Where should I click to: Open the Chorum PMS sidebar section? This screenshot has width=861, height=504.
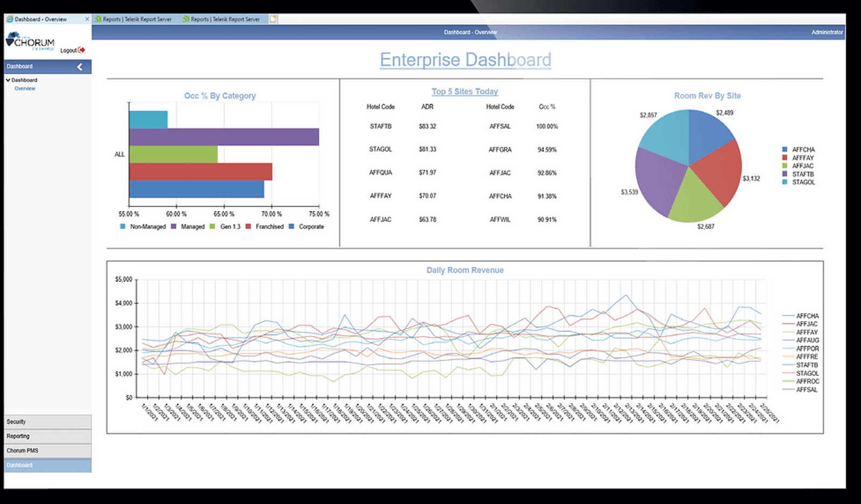(x=48, y=451)
